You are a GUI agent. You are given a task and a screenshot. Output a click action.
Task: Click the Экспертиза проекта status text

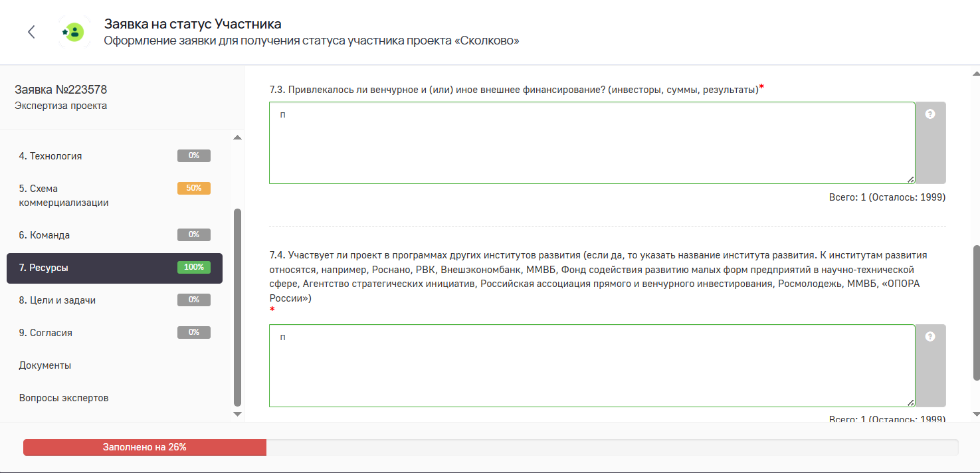click(60, 106)
